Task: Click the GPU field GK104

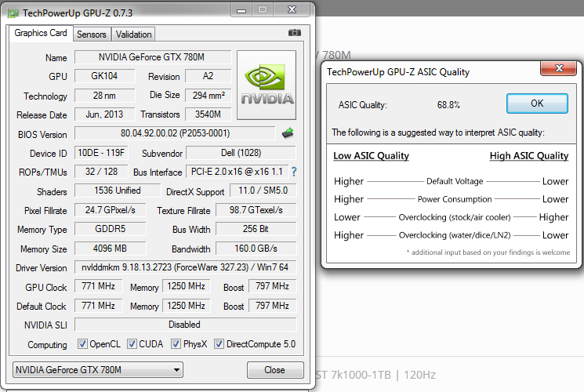Action: [x=105, y=76]
